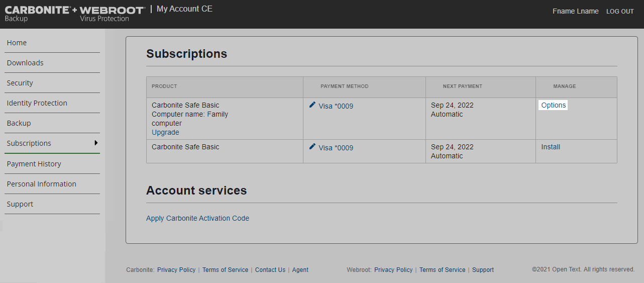Apply Carbonite Activation Code
644x283 pixels.
197,218
